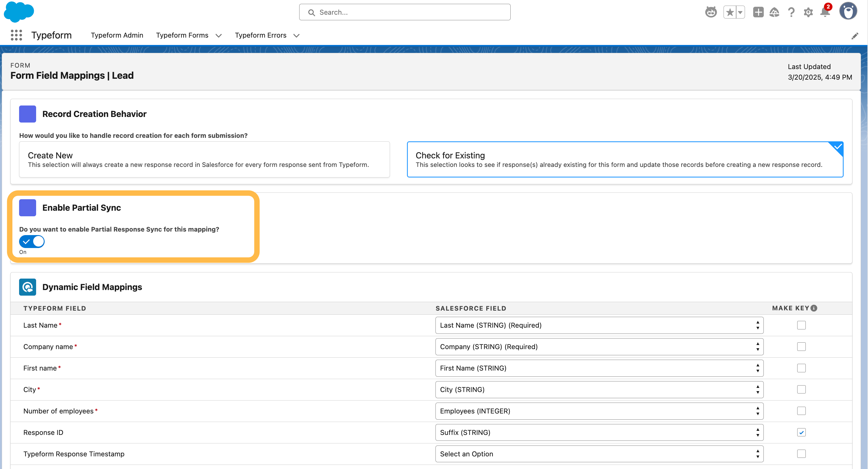Screen dimensions: 868x469
Task: Open the Trailhead cloud icon
Action: click(774, 12)
